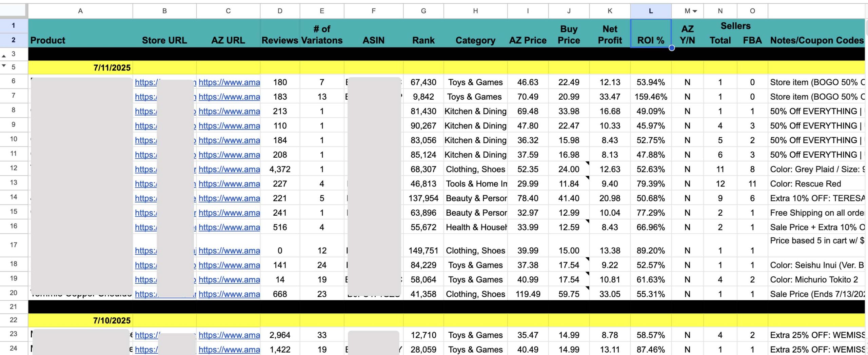Select column A header
The width and height of the screenshot is (868, 355).
(x=80, y=11)
